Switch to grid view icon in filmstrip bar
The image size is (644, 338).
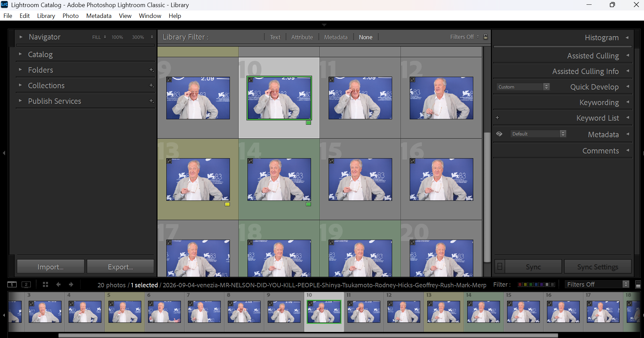[x=45, y=285]
